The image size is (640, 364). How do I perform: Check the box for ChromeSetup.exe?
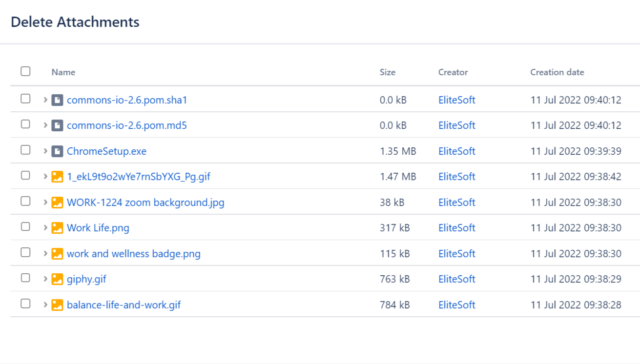coord(25,150)
